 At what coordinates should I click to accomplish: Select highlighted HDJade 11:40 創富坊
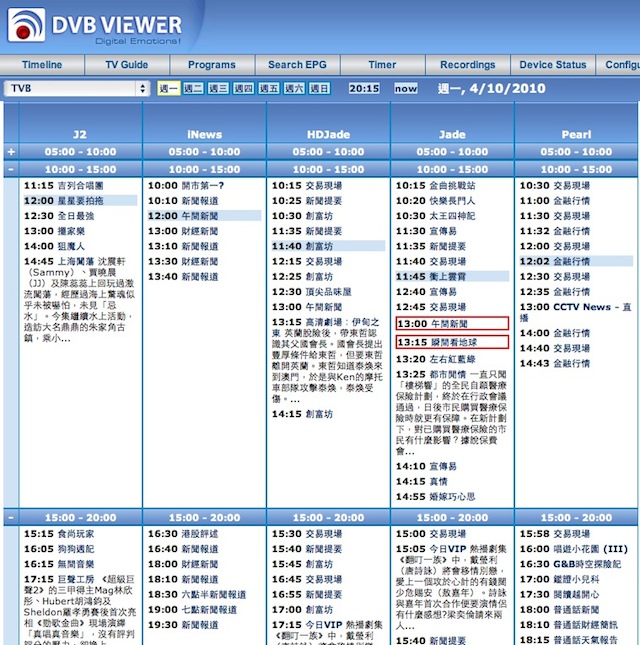point(328,246)
